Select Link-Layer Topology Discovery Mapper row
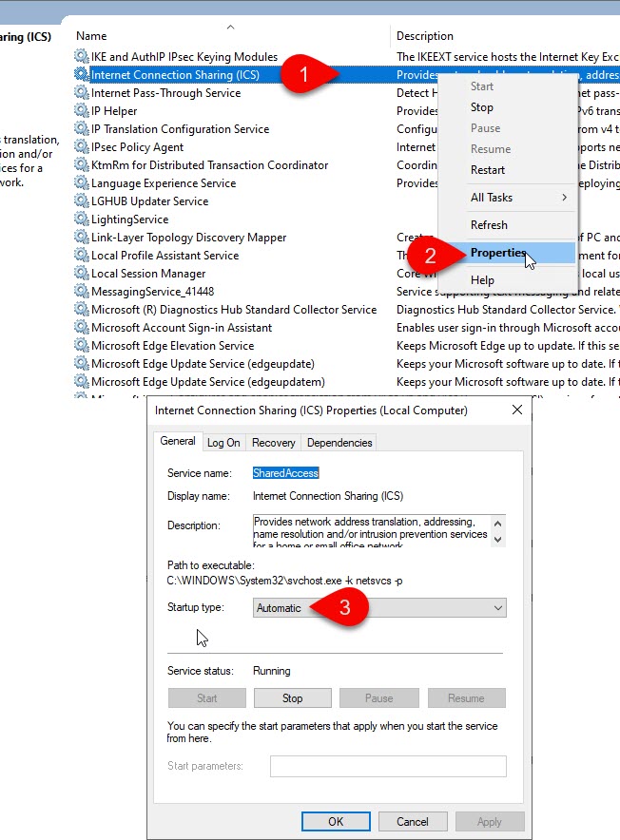Viewport: 620px width, 840px height. 188,238
